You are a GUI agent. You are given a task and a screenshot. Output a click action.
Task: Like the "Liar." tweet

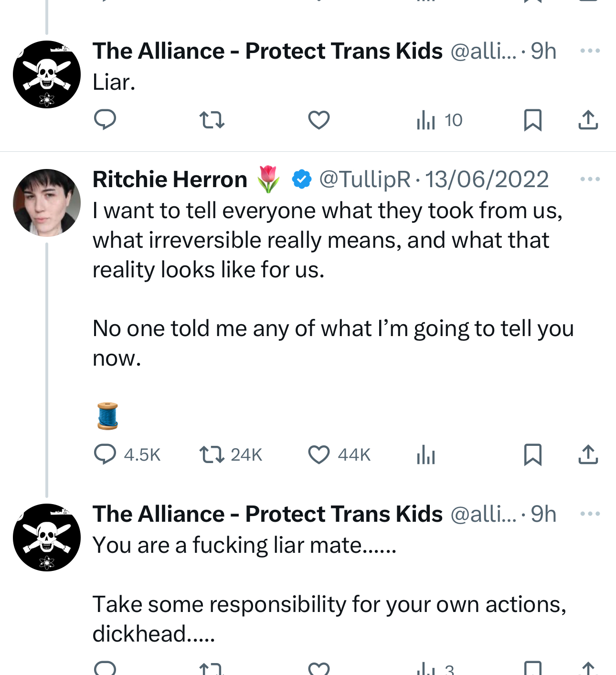click(x=319, y=120)
